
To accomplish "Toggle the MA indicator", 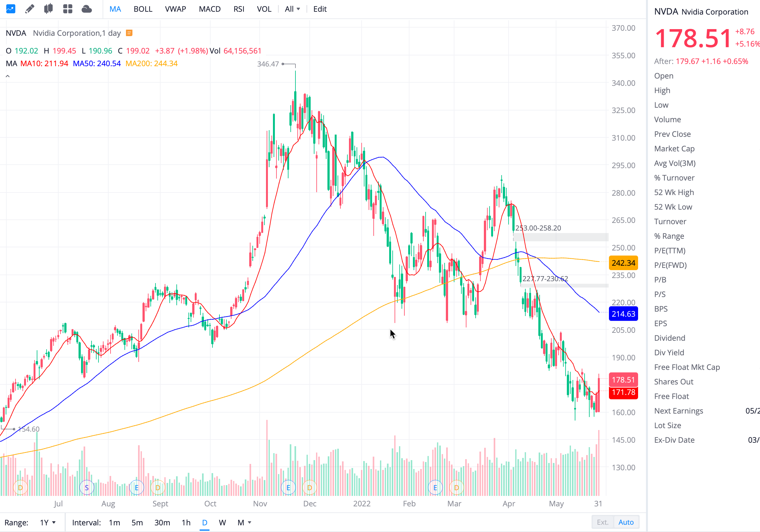I will pyautogui.click(x=115, y=9).
